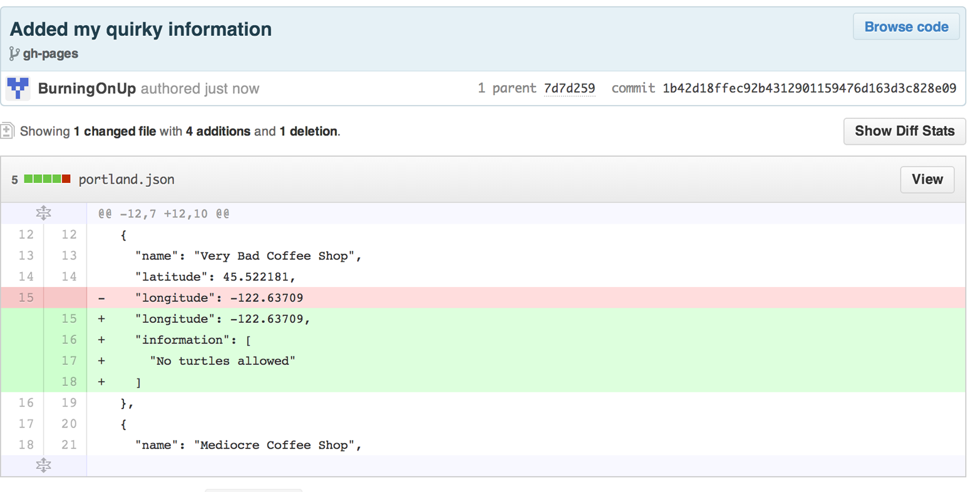Expand hidden lines above the diff
The image size is (980, 492).
click(x=43, y=213)
